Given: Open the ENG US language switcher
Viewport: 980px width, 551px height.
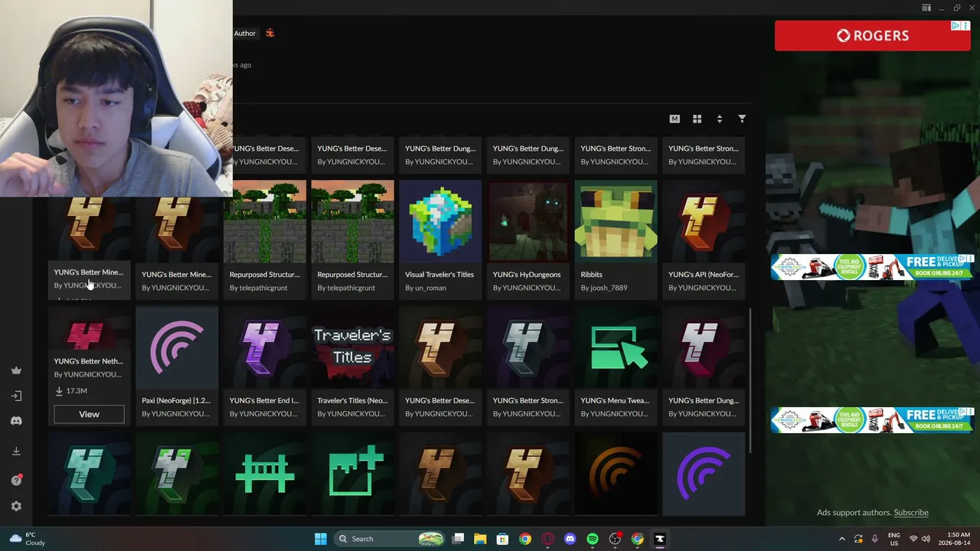Looking at the screenshot, I should pyautogui.click(x=894, y=539).
